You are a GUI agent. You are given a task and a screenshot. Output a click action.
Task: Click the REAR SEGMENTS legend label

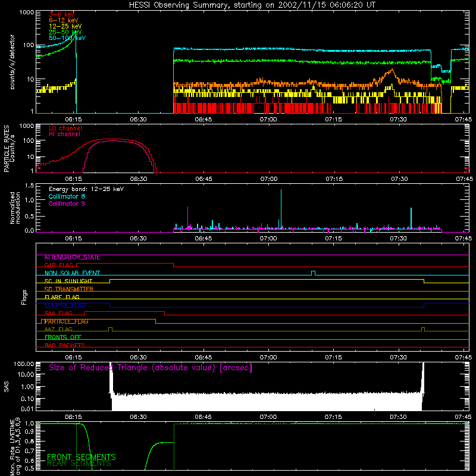[x=79, y=464]
